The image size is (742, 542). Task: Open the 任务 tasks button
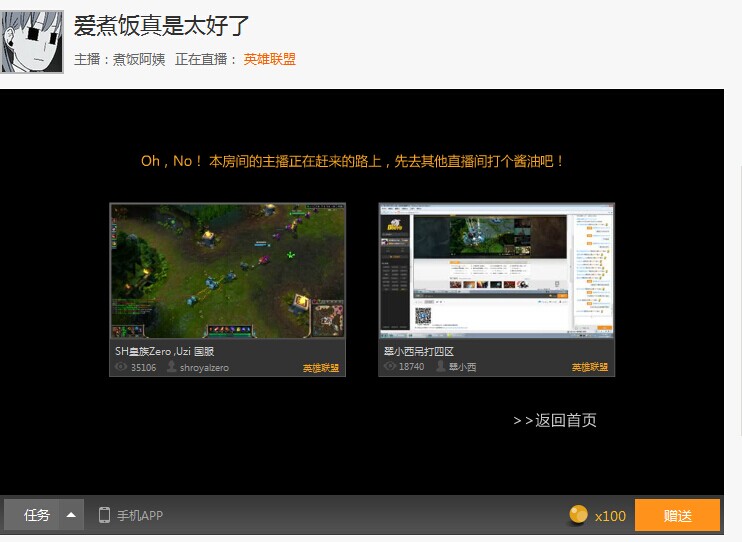coord(32,515)
